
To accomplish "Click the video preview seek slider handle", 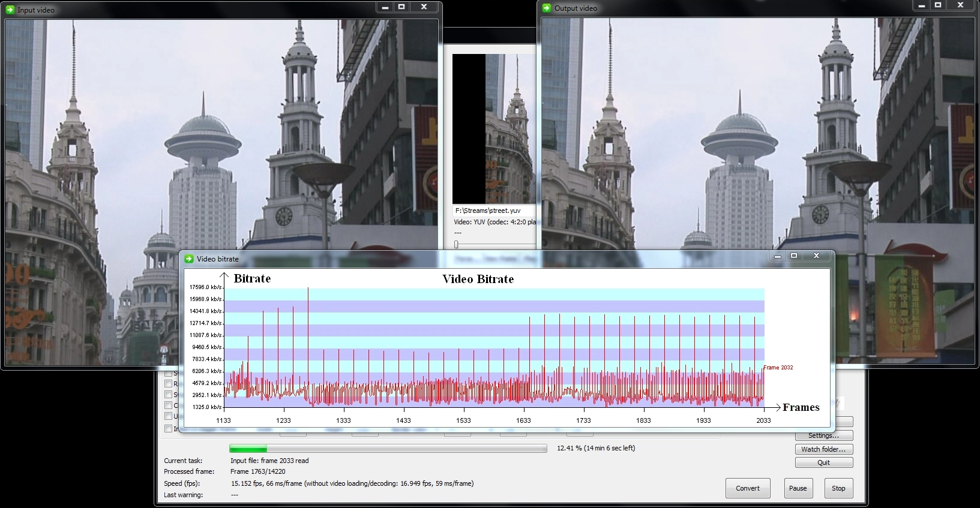I will tap(456, 244).
